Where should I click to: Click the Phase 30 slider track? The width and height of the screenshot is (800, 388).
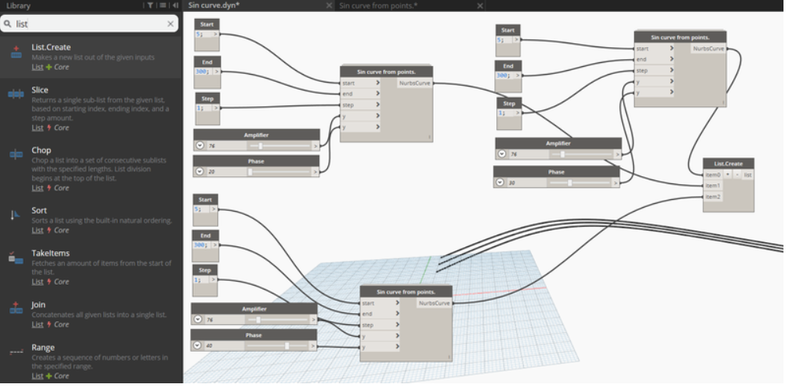point(581,182)
